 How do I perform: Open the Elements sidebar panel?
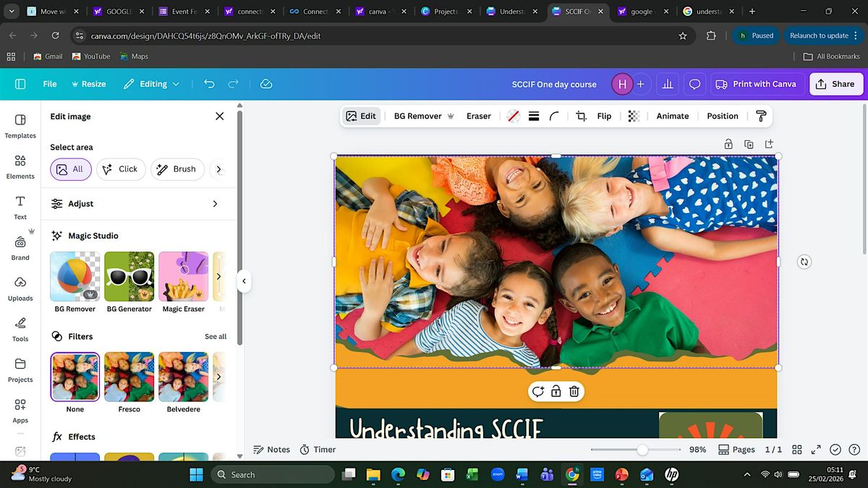pyautogui.click(x=20, y=166)
